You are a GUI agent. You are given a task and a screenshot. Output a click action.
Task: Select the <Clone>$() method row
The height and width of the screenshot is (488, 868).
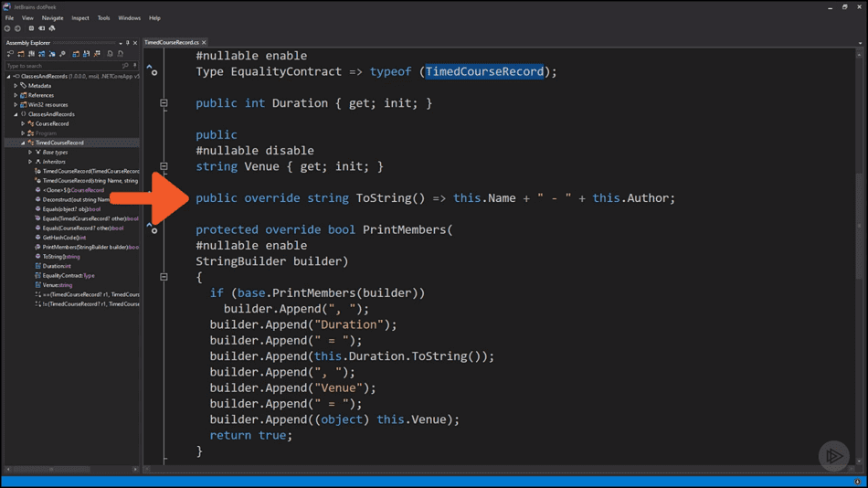[x=72, y=190]
